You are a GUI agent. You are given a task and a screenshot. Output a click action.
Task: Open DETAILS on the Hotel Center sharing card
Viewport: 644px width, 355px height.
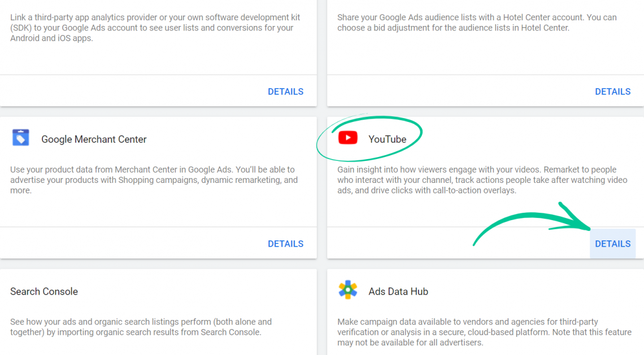point(612,91)
